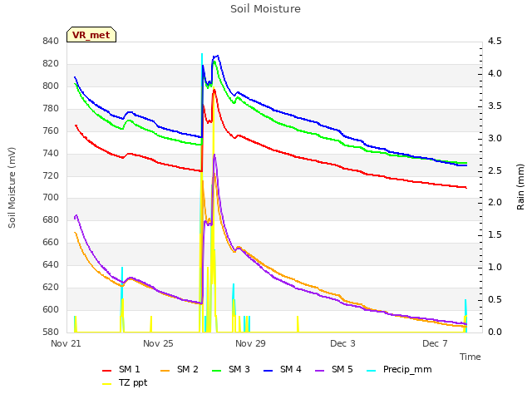The height and width of the screenshot is (399, 532).
Task: Click the red SM 1 legend swatch
Action: pyautogui.click(x=107, y=371)
